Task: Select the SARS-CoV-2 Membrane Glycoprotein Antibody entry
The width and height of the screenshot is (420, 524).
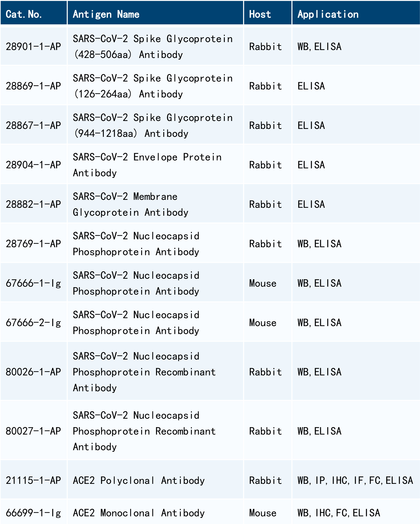Action: tap(131, 204)
